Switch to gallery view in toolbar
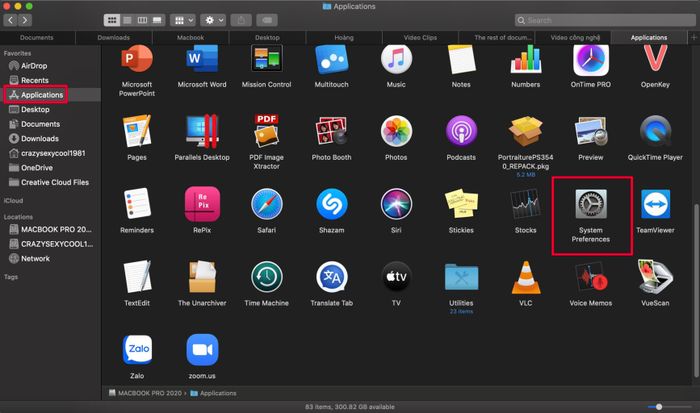This screenshot has height=413, width=700. pos(157,20)
